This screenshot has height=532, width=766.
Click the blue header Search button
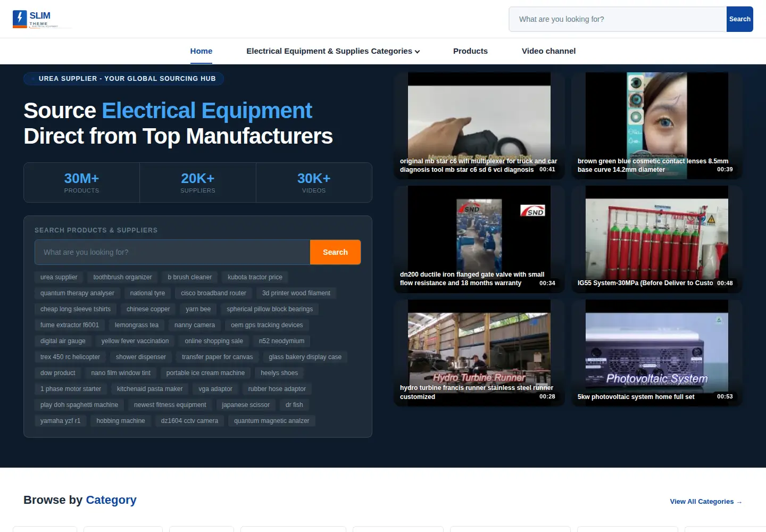pyautogui.click(x=739, y=19)
